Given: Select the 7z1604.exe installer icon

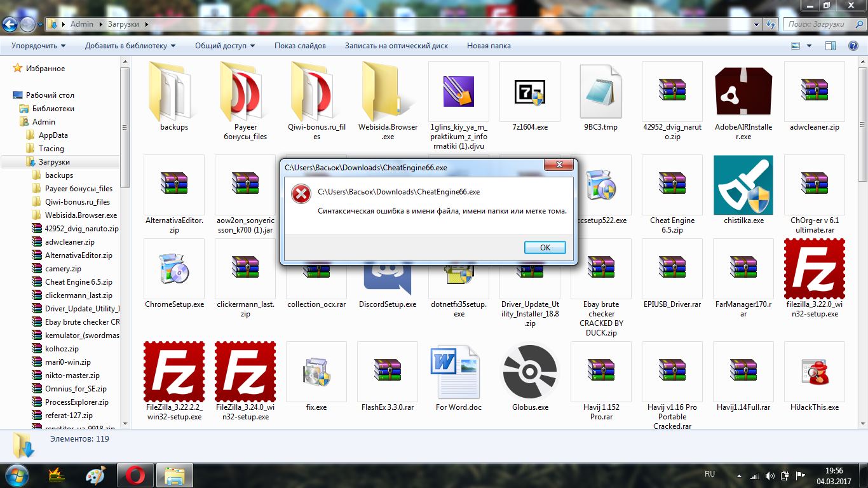Looking at the screenshot, I should tap(529, 92).
